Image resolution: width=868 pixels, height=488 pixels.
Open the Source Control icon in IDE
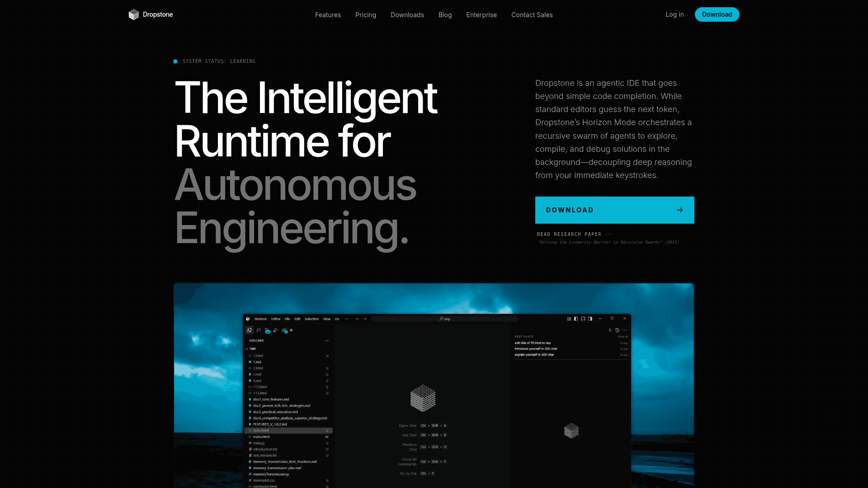click(267, 331)
